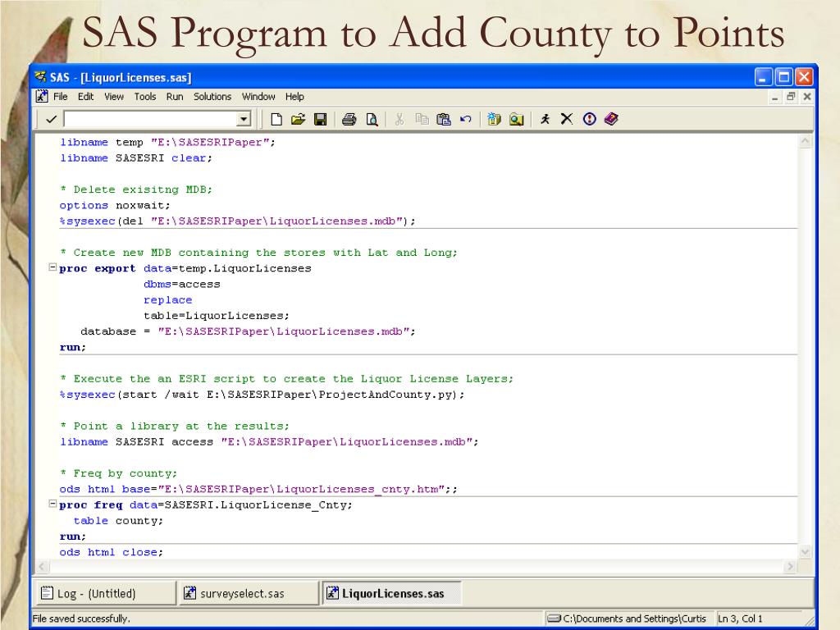
Task: Select the LiquorLicenses.sas tab
Action: pos(391,593)
